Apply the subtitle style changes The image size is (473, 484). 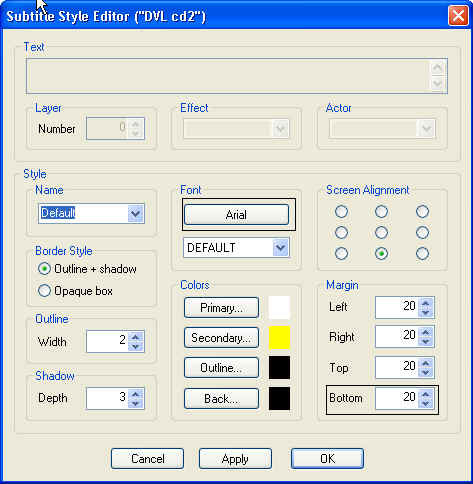[235, 459]
